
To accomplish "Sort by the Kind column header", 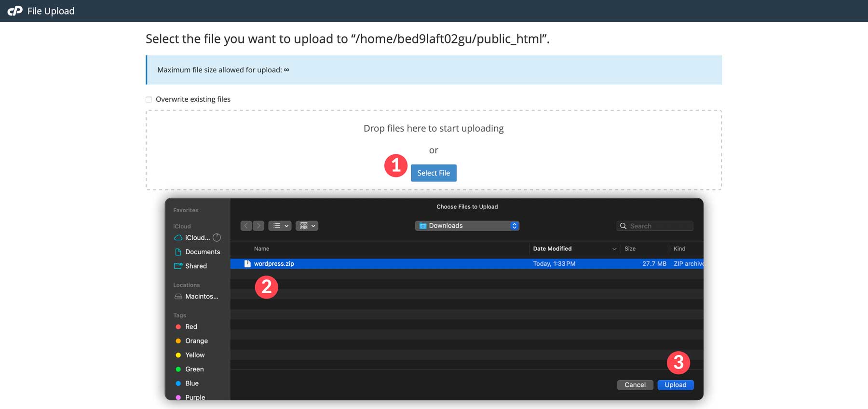I will [679, 248].
